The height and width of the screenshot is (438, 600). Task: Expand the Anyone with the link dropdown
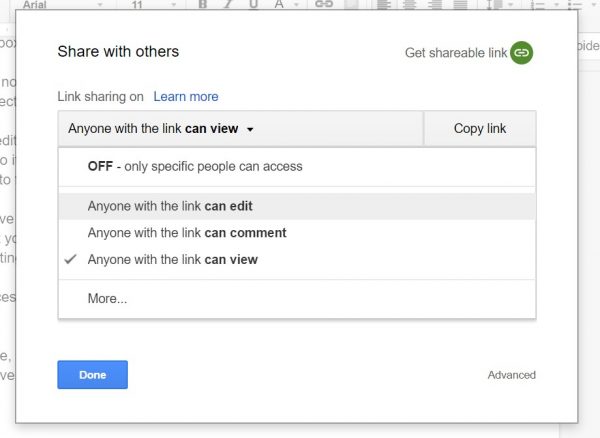[x=241, y=129]
